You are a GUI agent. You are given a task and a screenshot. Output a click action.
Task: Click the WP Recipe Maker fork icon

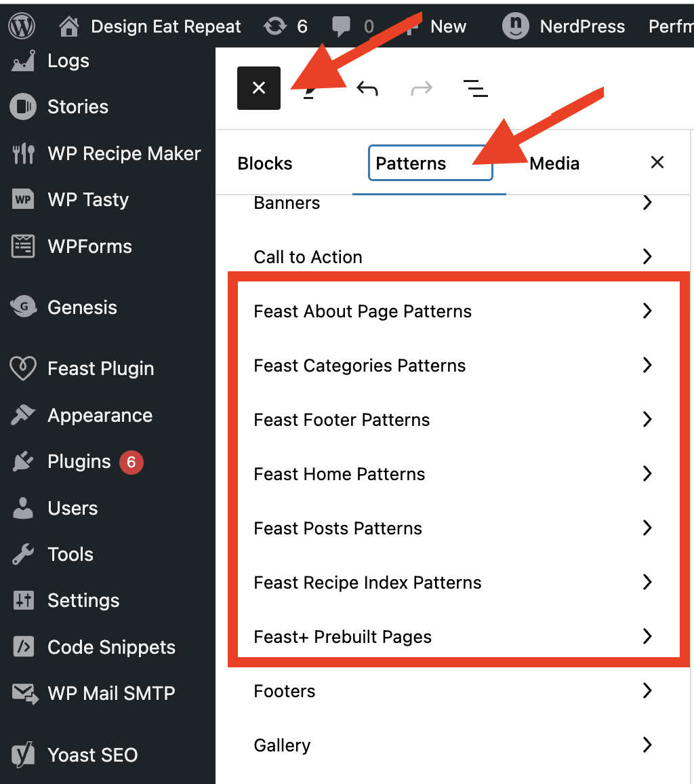(x=23, y=153)
